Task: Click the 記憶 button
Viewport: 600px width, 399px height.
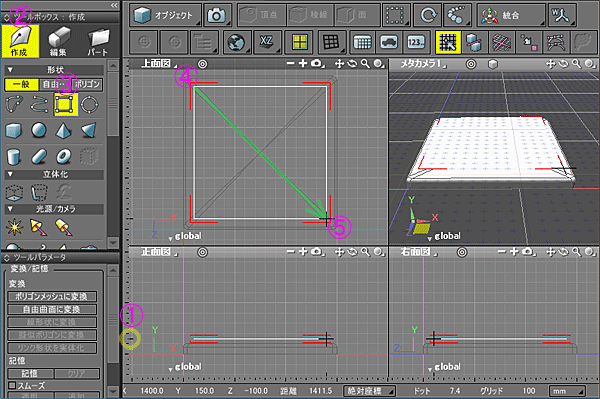Action: [x=30, y=373]
